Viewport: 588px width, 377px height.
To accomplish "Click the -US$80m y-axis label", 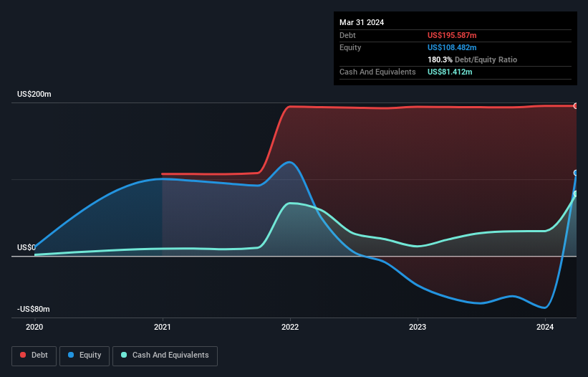I will (x=34, y=309).
